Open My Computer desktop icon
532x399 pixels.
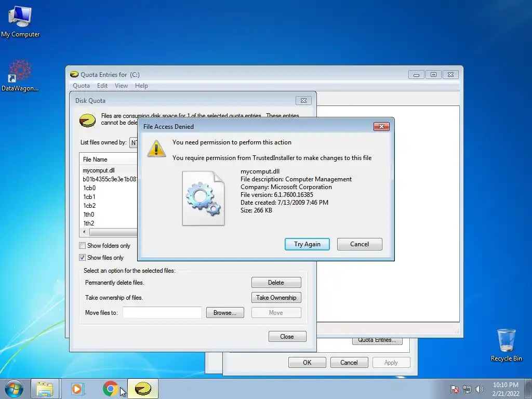[x=20, y=21]
